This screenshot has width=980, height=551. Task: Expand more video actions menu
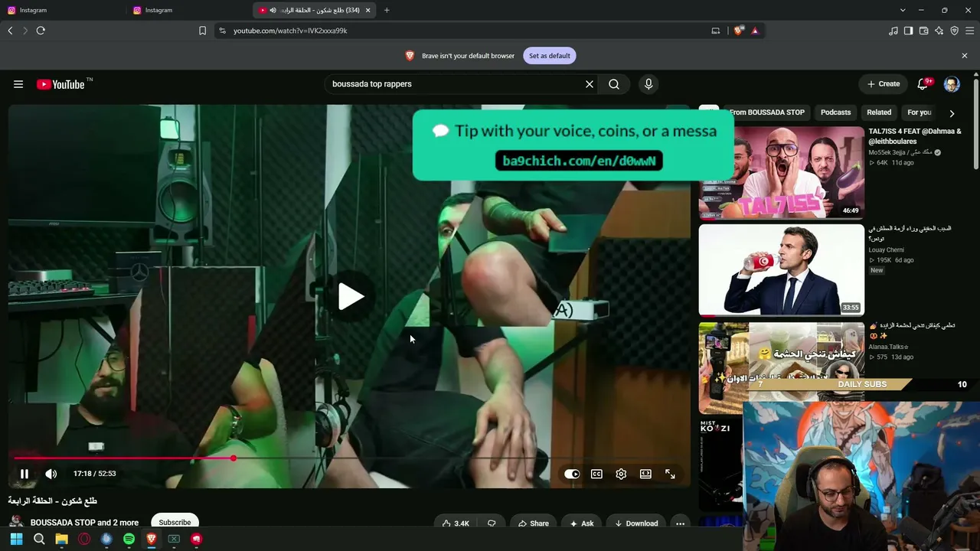click(x=680, y=523)
